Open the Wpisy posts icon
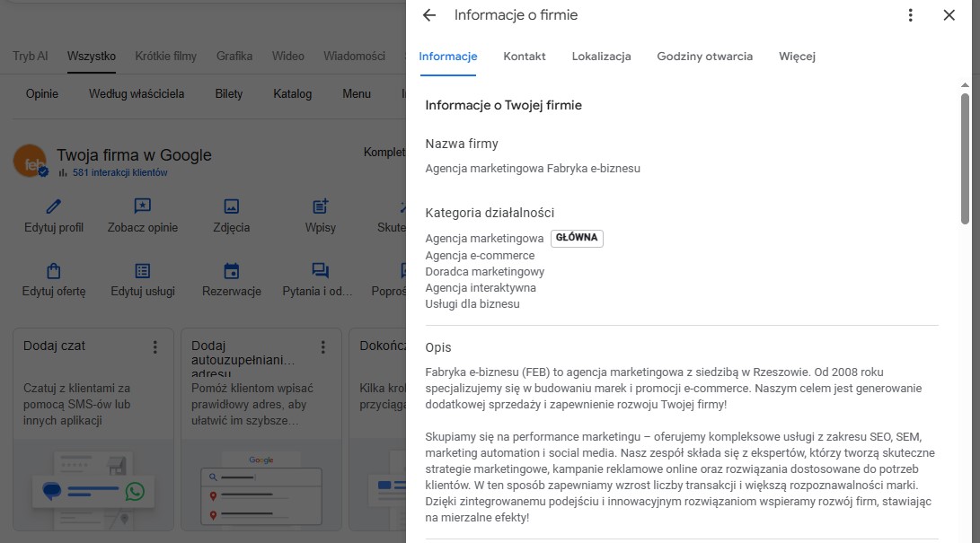Viewport: 980px width, 543px height. click(320, 206)
